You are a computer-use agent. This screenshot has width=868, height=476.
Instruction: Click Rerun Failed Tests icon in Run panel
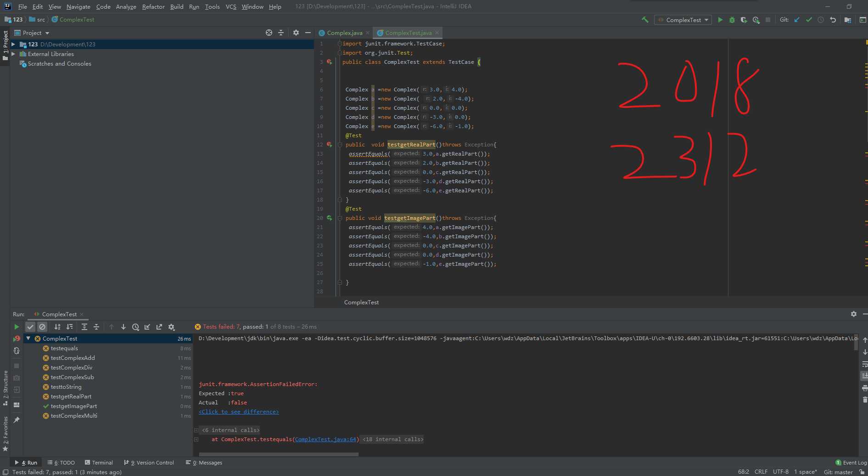[x=17, y=339]
